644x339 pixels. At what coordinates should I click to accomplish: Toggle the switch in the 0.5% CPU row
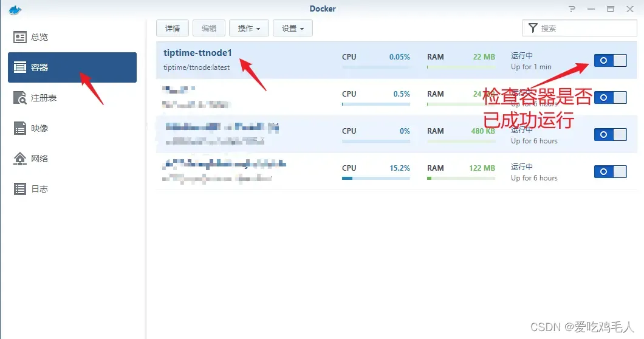[x=611, y=97]
